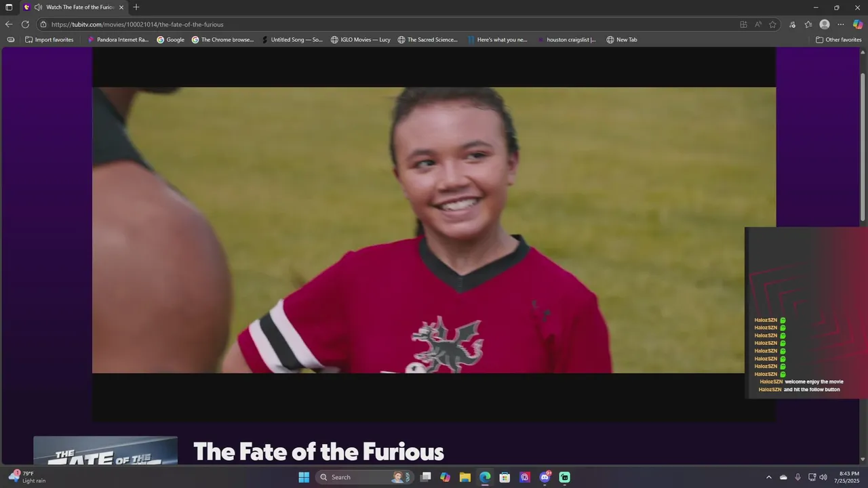Screen dimensions: 868x488
Task: Open the weather widget showing 79°F
Action: 27,477
